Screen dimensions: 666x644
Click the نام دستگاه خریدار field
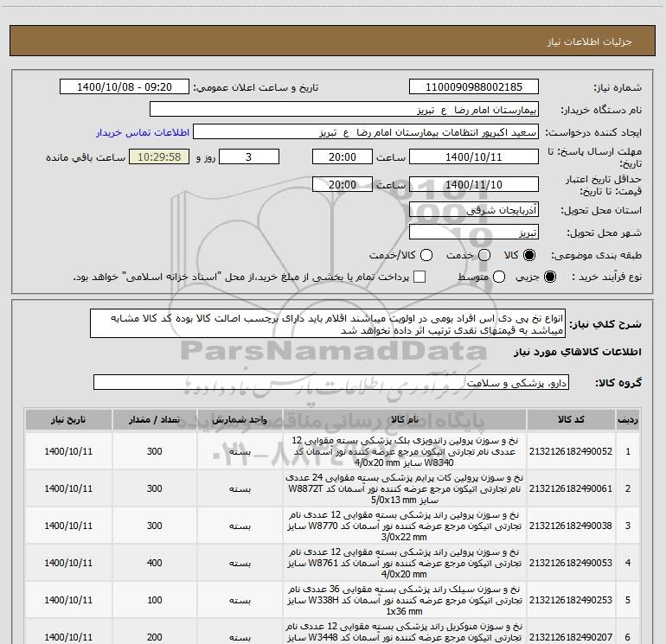(344, 110)
